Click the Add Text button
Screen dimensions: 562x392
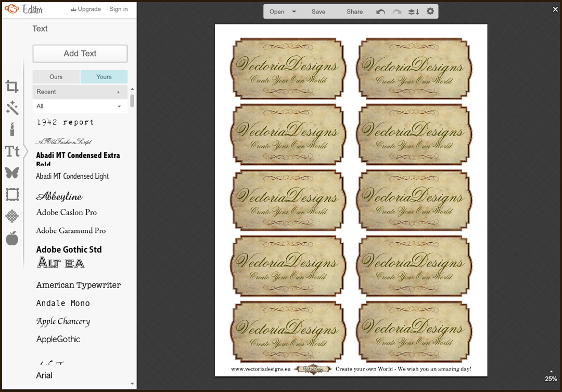pyautogui.click(x=80, y=54)
